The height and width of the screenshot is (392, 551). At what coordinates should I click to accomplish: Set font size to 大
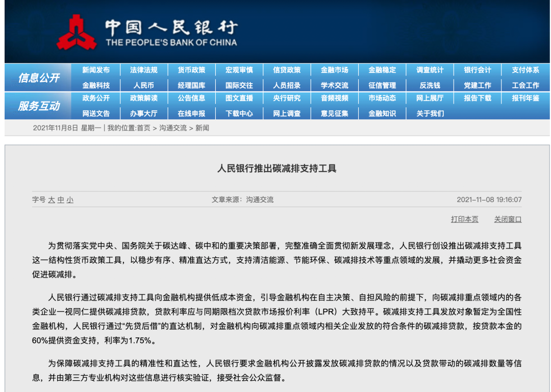[52, 200]
